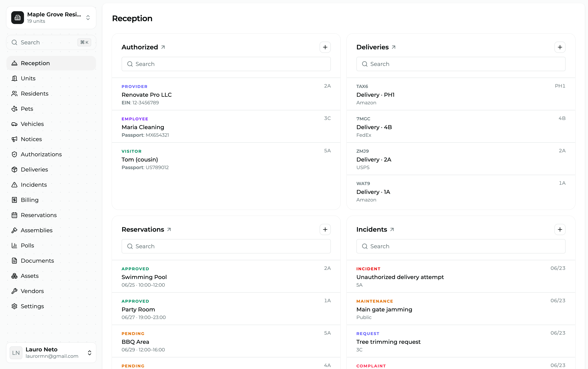Viewport: 588px width, 369px height.
Task: Add a new delivery with plus button
Action: coord(560,47)
